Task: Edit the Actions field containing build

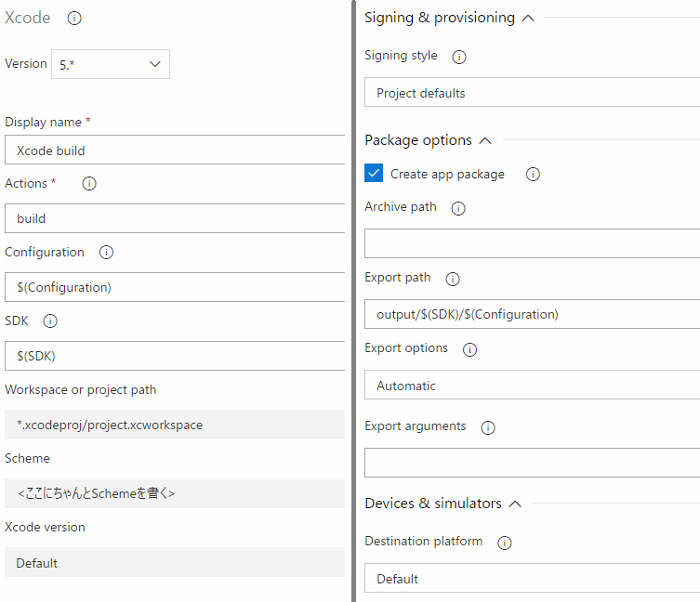Action: [x=175, y=218]
